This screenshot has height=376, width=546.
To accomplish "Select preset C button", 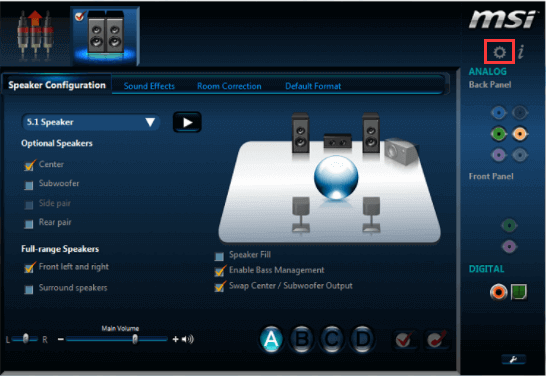I will 332,339.
